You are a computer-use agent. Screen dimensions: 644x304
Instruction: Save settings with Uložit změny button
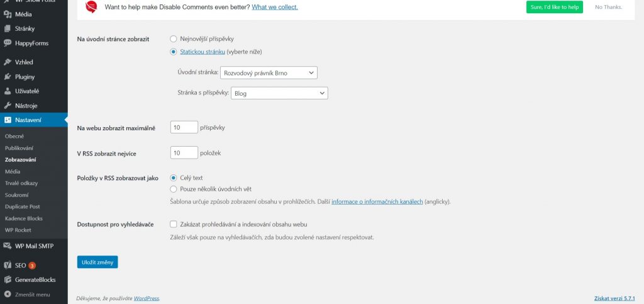(x=97, y=262)
